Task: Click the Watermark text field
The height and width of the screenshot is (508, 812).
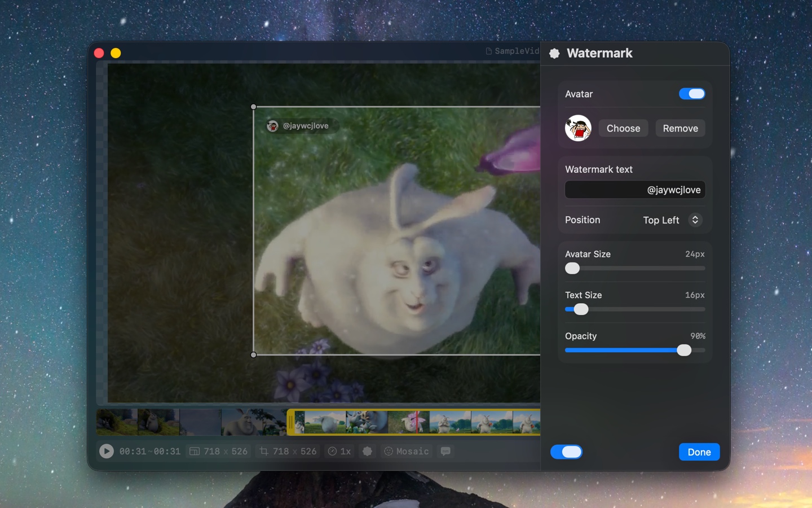Action: tap(635, 190)
